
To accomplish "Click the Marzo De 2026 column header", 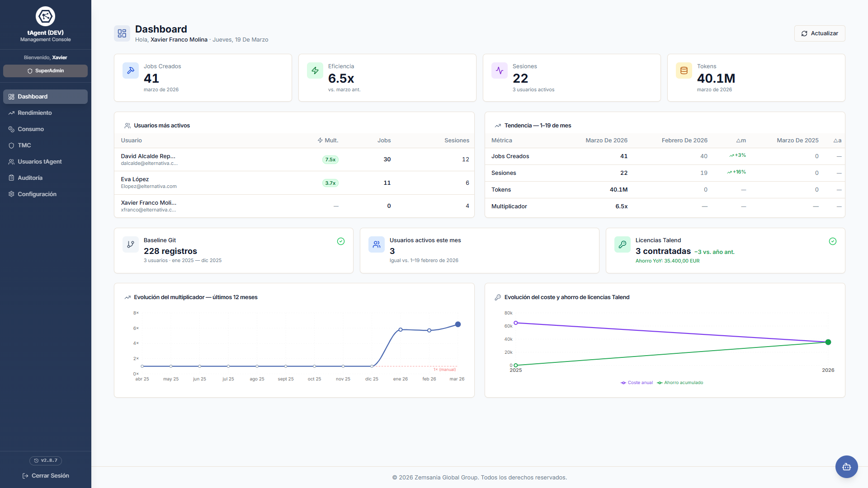I will 606,141.
